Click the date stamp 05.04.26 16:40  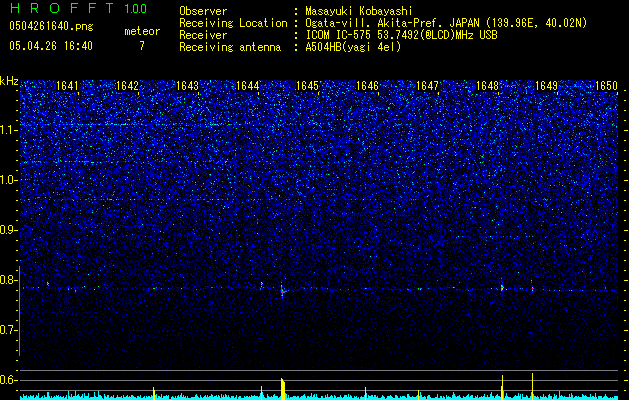tap(51, 46)
